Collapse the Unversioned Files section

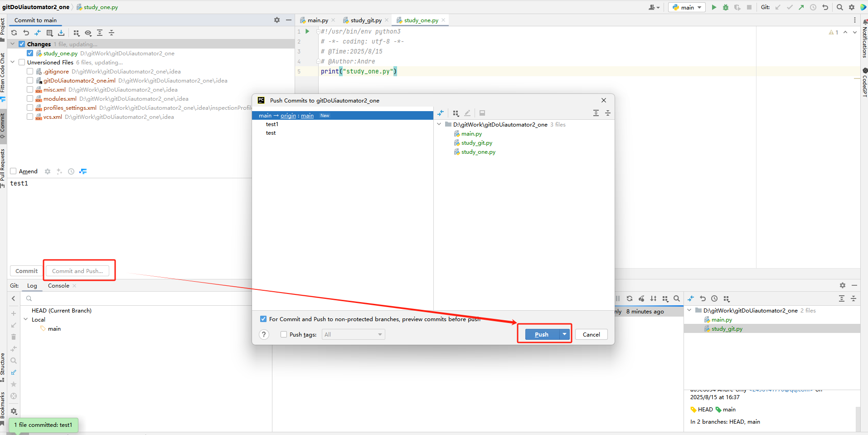pos(12,62)
